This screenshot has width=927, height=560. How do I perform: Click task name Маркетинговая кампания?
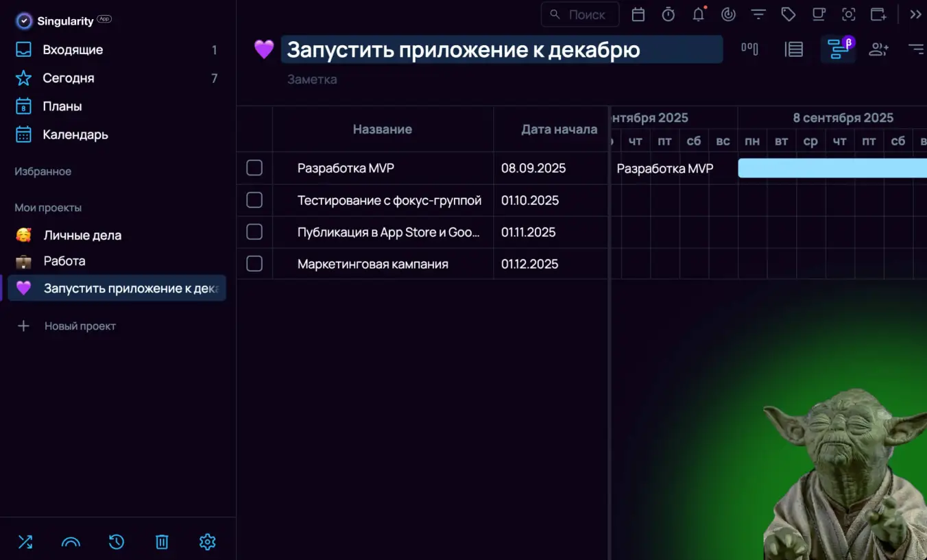pos(373,264)
